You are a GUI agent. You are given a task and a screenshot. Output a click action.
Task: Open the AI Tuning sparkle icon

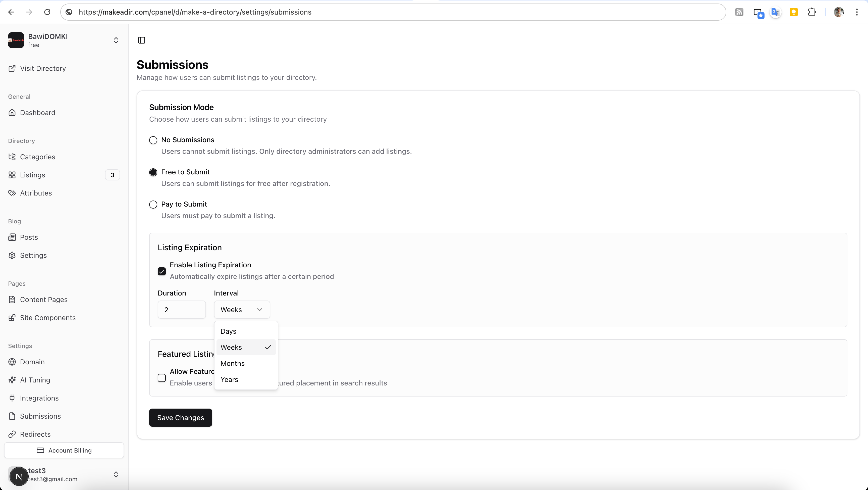click(x=12, y=380)
